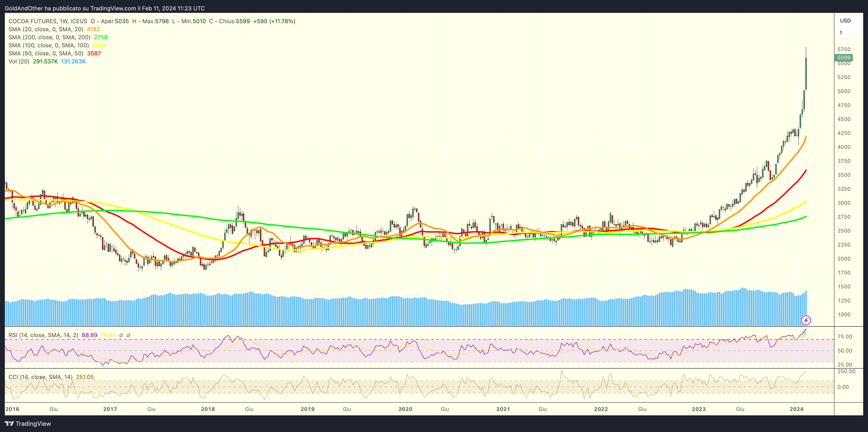Click the 75.00 RSI axis label

tap(845, 337)
